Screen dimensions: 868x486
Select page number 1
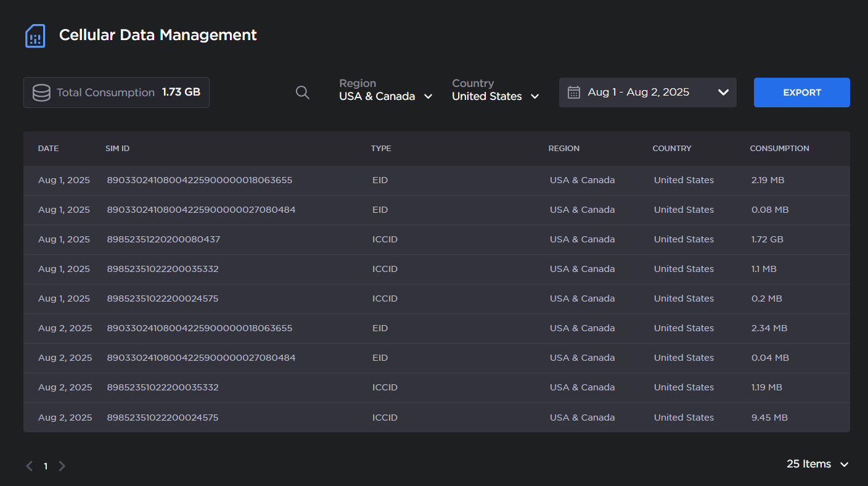click(46, 466)
